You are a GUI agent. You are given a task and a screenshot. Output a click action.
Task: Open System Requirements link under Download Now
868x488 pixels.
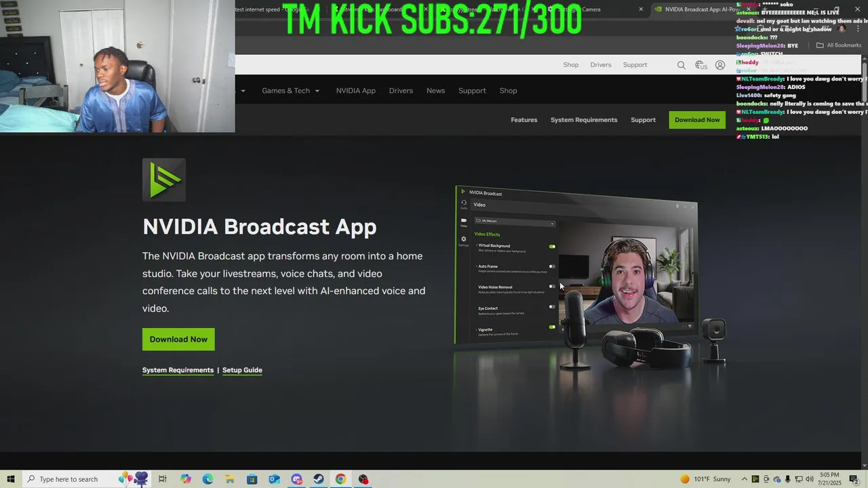click(x=178, y=370)
